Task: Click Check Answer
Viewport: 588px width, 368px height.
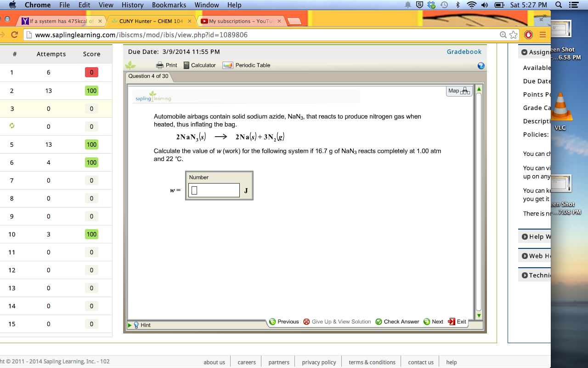Action: [397, 322]
